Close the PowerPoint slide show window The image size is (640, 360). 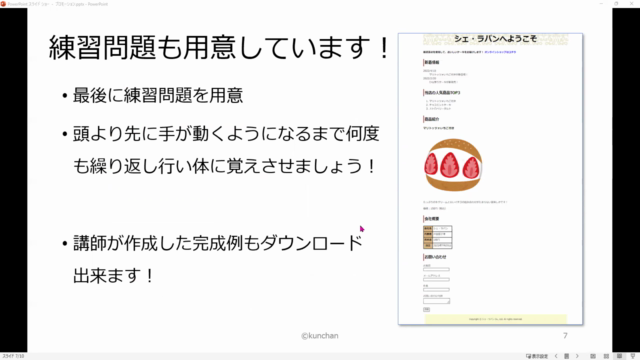point(631,4)
